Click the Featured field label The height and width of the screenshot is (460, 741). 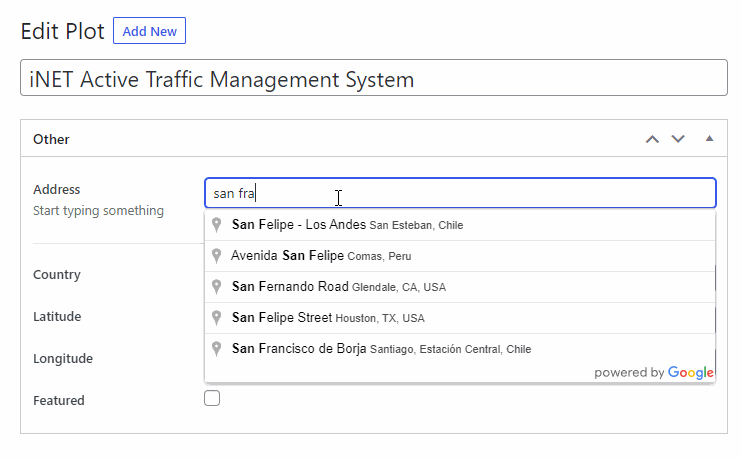[x=59, y=400]
